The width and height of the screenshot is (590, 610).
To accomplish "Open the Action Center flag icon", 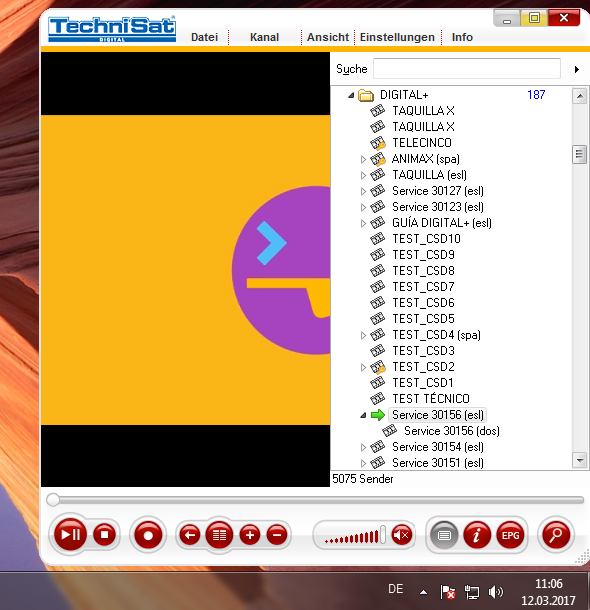I will click(447, 592).
